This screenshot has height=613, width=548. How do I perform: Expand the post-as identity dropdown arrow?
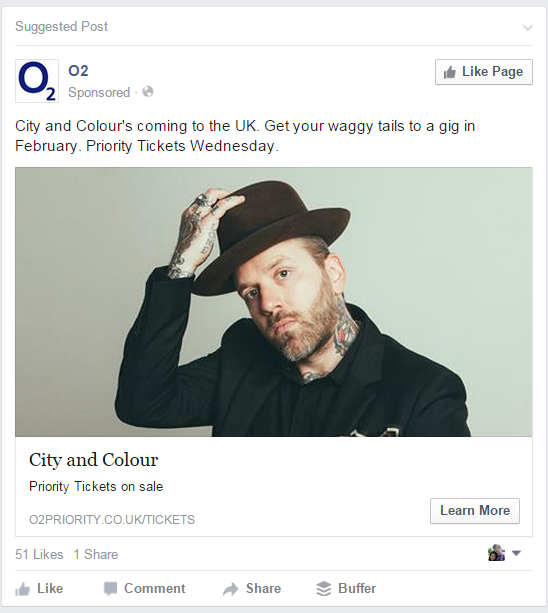point(516,553)
